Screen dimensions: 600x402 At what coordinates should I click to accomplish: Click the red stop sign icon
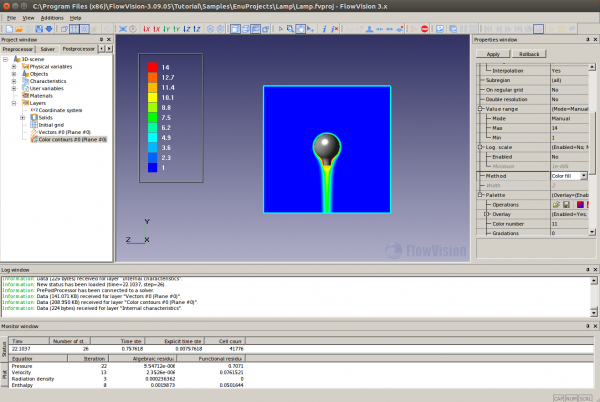pos(424,29)
